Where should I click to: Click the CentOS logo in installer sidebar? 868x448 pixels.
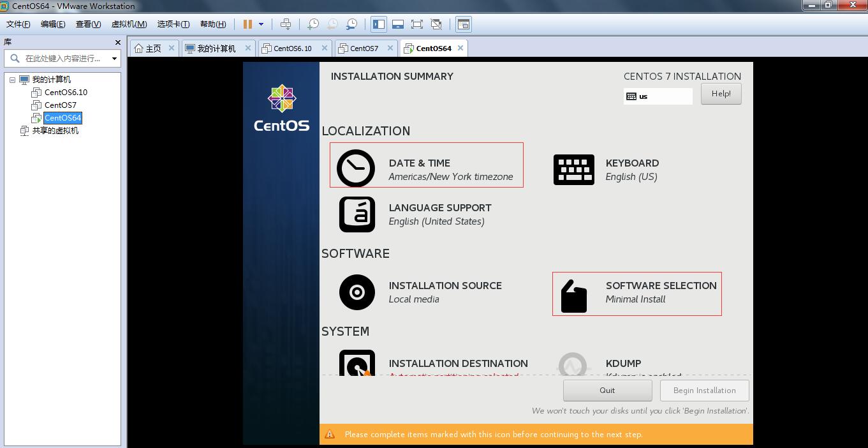[281, 108]
